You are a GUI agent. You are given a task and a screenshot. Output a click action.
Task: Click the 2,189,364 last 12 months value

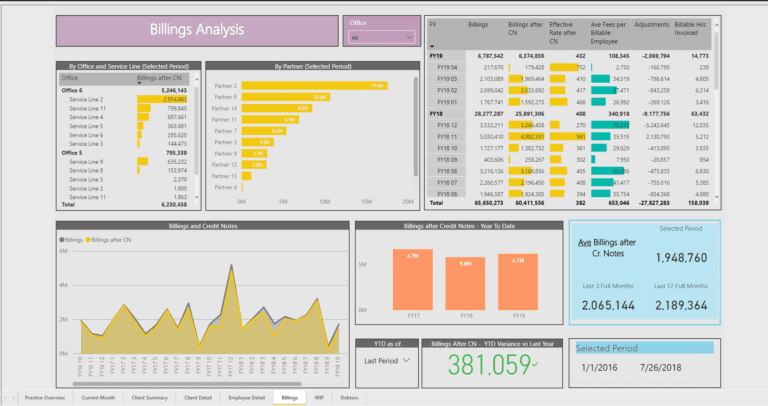point(681,306)
